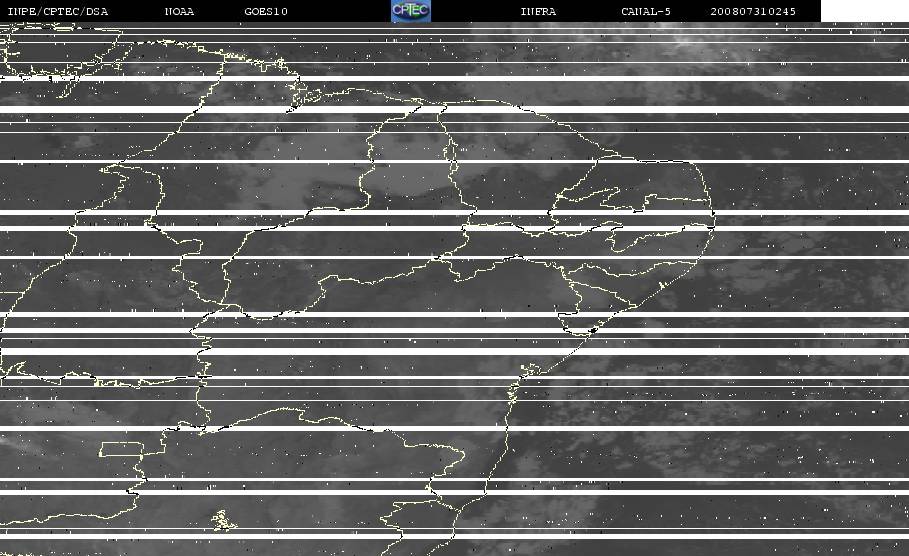
Task: Click the NOAA label in header
Action: pos(179,11)
